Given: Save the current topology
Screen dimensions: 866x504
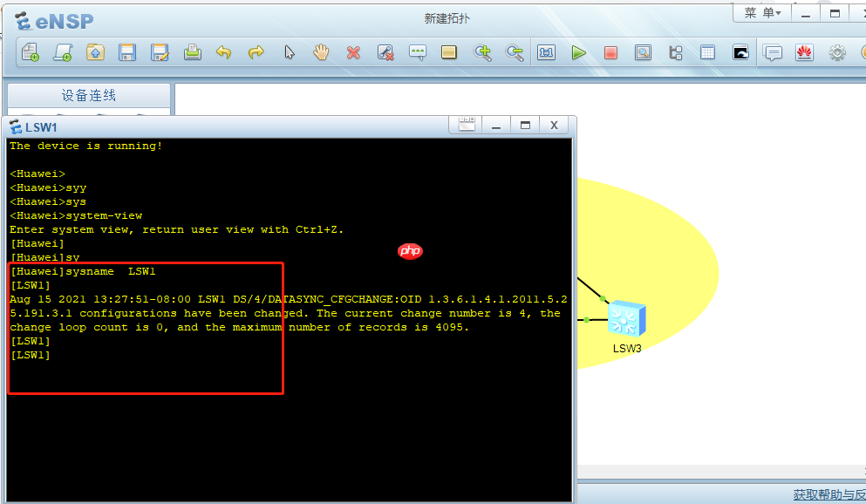Looking at the screenshot, I should click(127, 52).
